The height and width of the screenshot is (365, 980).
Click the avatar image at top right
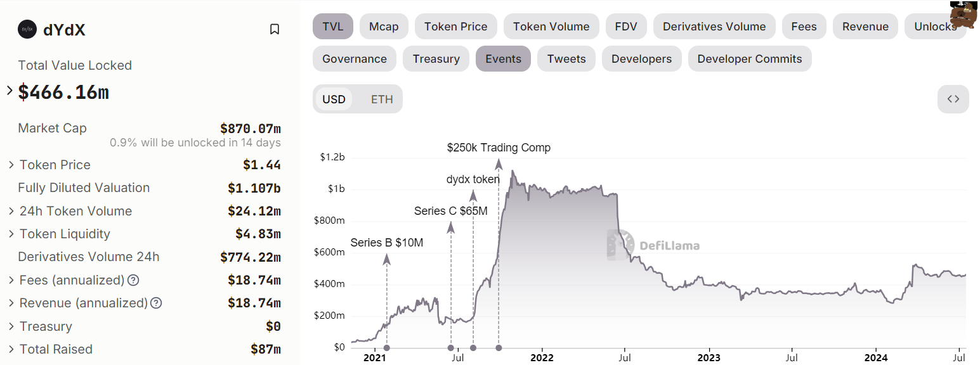964,14
